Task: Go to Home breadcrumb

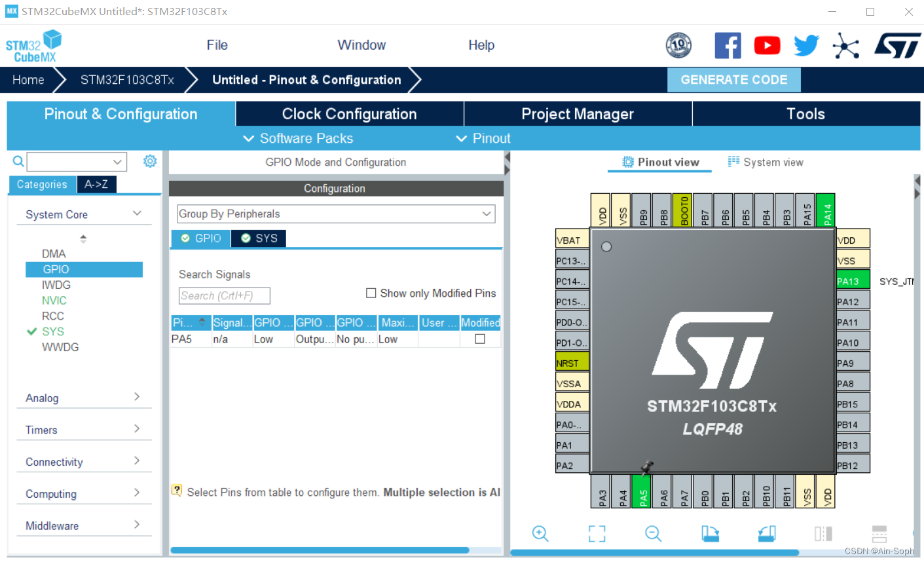Action: 28,80
